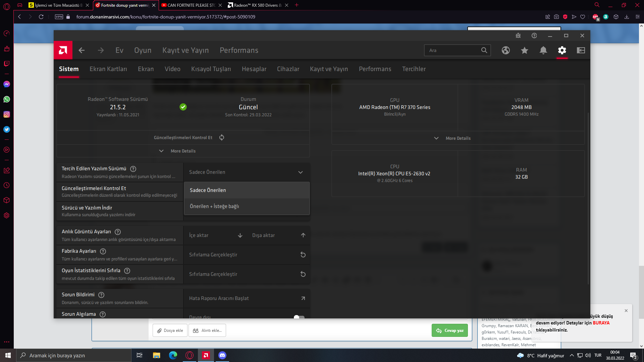Open the web browser globe icon
Viewport: 644px width, 362px height.
(x=505, y=50)
